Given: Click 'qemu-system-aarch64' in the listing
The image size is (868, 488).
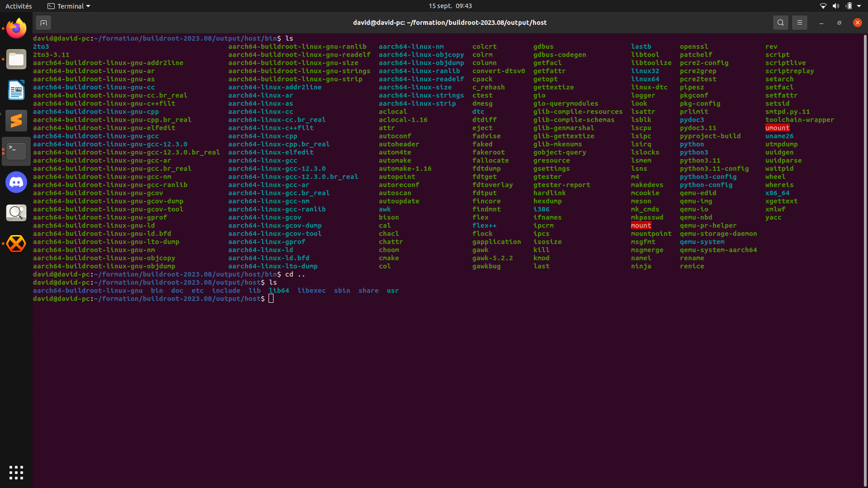Looking at the screenshot, I should tap(718, 250).
